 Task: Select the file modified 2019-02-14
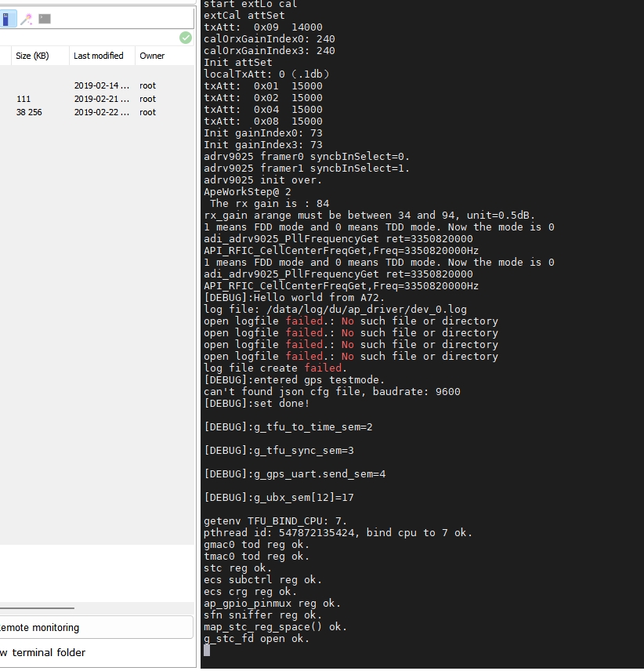101,85
